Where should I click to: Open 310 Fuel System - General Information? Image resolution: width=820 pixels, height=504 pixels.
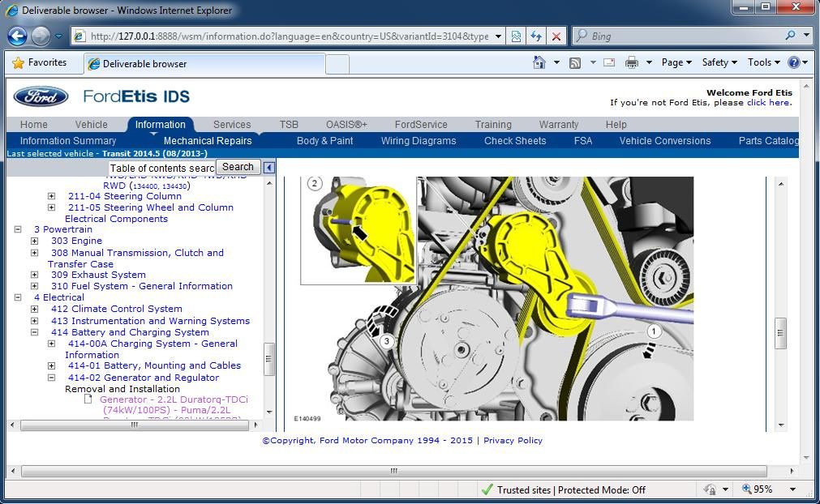click(x=142, y=286)
